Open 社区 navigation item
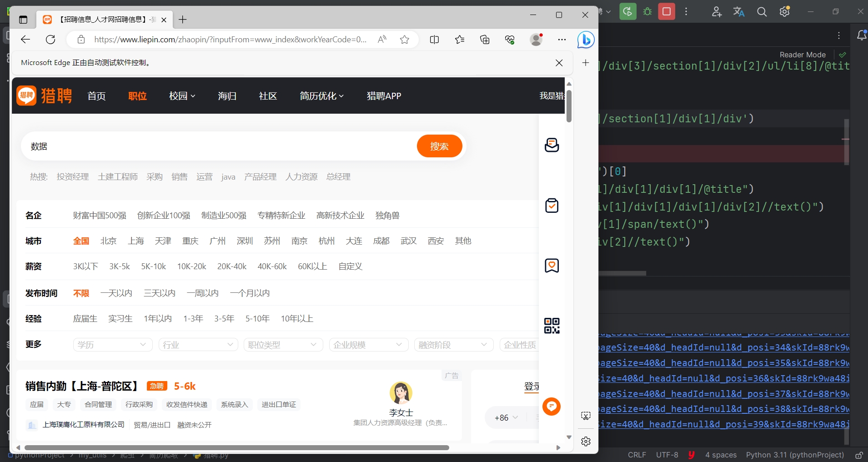 (268, 96)
